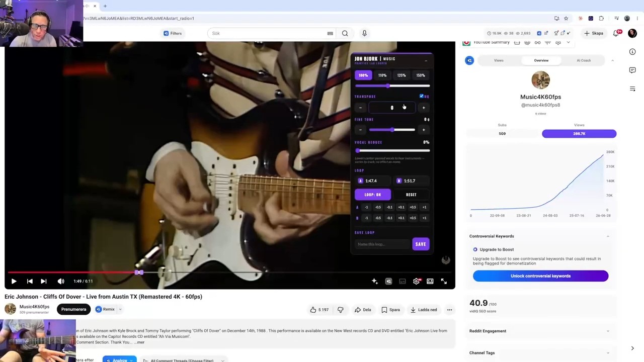
Task: Unlock controversial keywords
Action: (540, 276)
